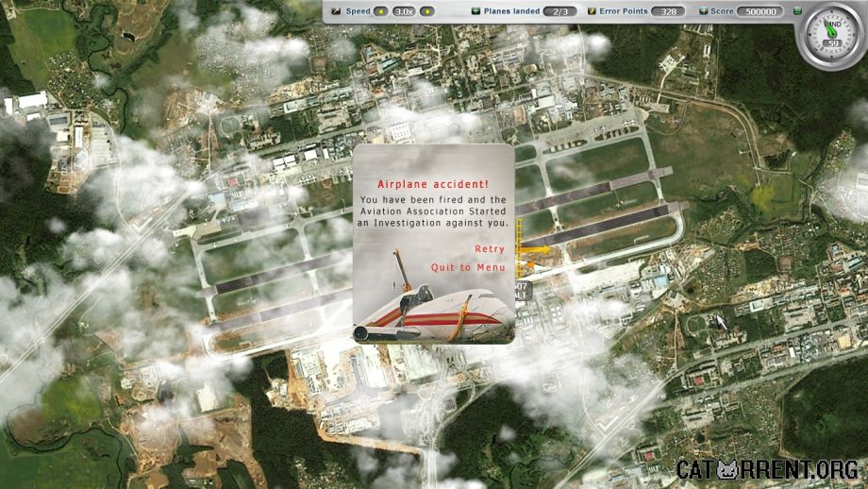Choose Quit to Menu
868x489 pixels.
[468, 267]
